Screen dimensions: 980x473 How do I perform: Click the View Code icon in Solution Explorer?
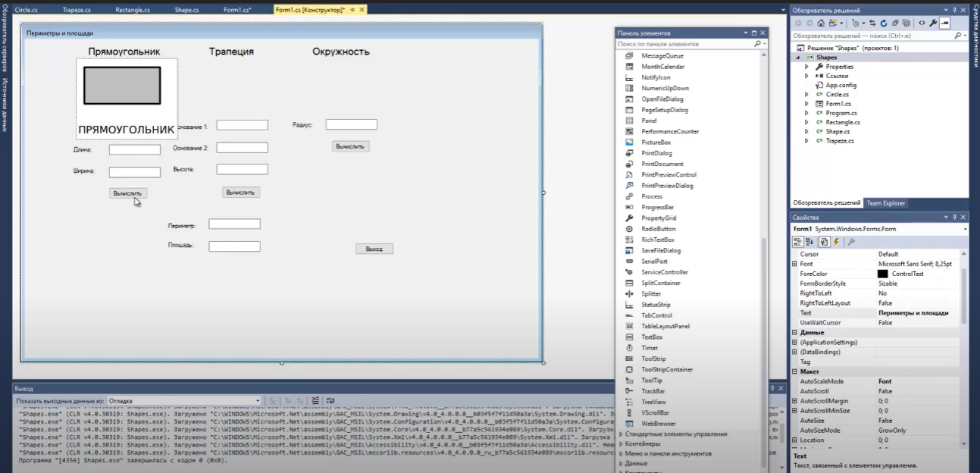tap(922, 23)
